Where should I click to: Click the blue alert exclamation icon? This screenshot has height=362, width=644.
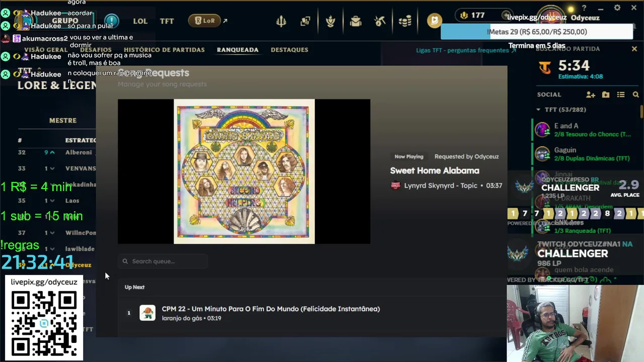pos(111,21)
